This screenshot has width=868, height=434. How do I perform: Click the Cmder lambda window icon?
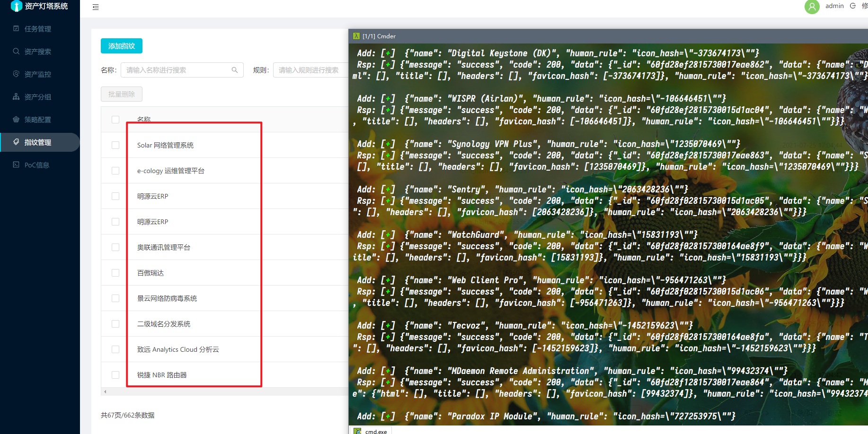(356, 36)
